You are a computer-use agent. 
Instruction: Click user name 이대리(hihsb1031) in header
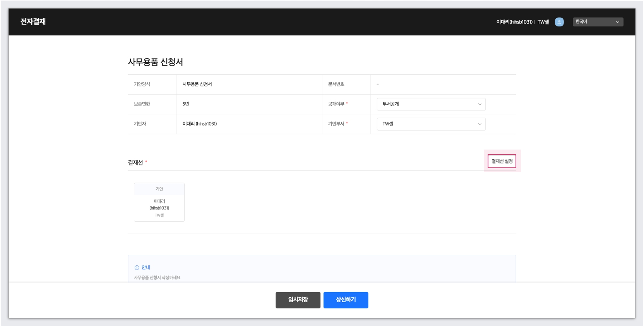tap(514, 22)
